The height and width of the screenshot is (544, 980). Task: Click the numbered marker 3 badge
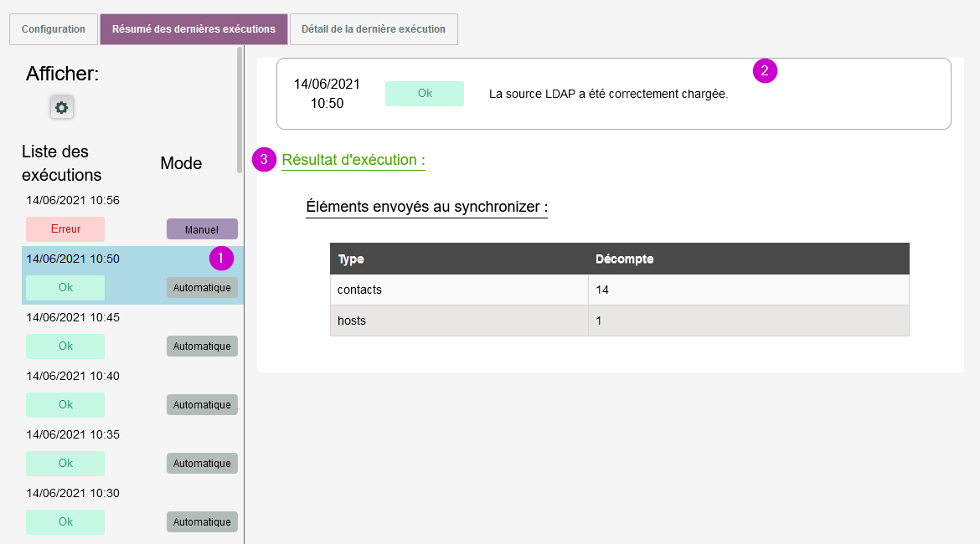264,160
